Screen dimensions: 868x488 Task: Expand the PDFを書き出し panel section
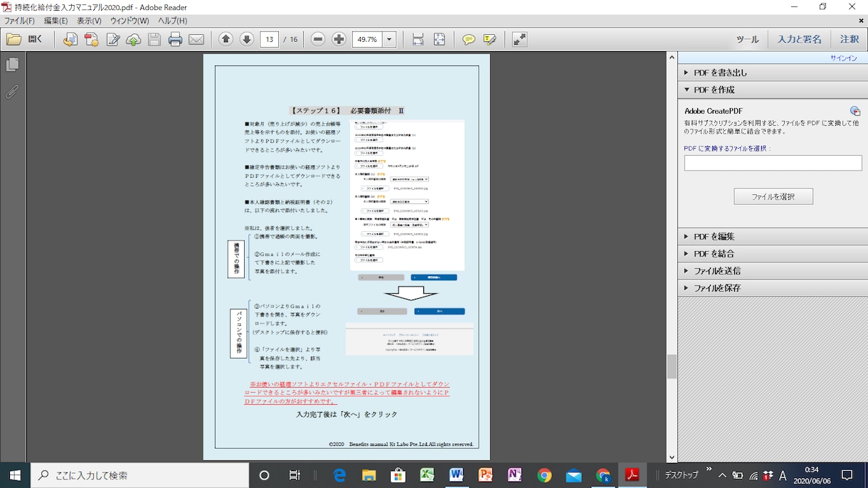pyautogui.click(x=772, y=73)
